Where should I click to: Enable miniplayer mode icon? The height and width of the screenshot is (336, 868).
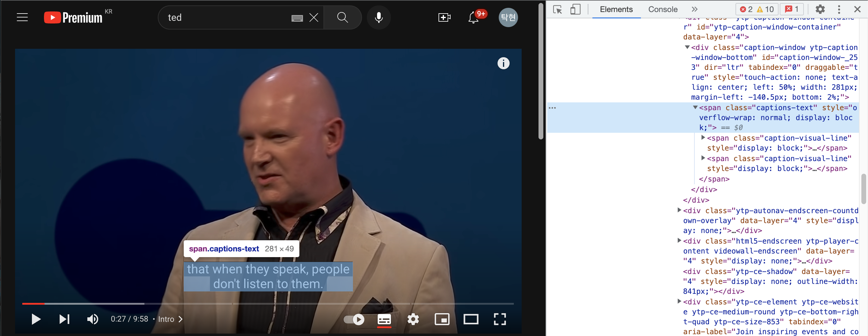point(442,319)
